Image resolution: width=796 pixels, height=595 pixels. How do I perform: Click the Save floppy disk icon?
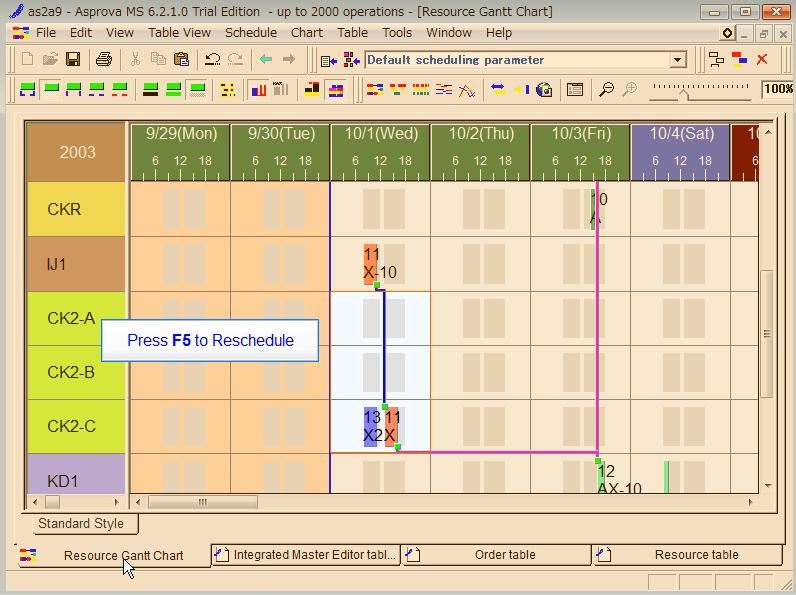pos(73,60)
